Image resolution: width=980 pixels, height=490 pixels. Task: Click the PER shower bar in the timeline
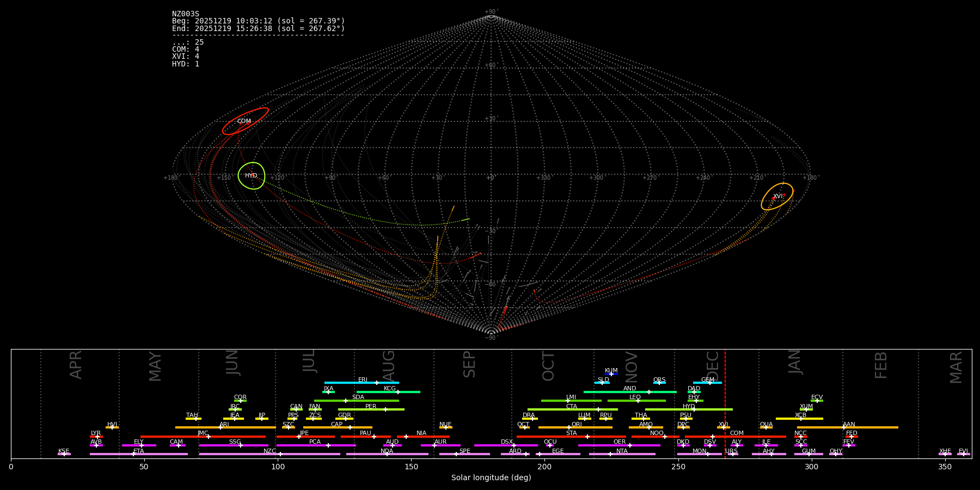click(x=370, y=409)
